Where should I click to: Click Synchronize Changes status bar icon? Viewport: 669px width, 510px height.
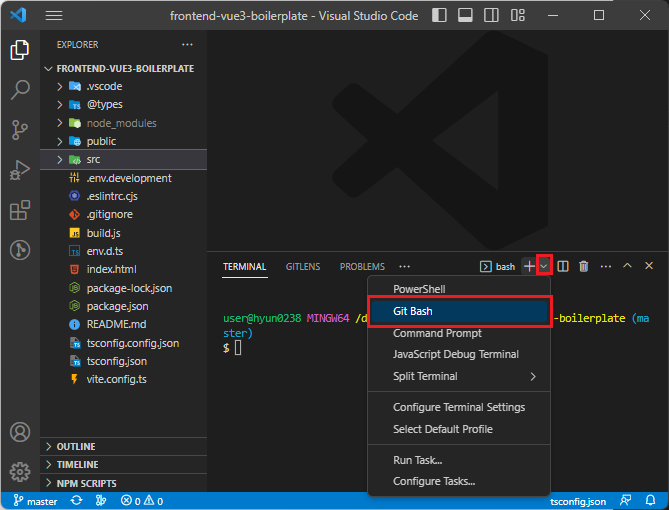(x=77, y=501)
